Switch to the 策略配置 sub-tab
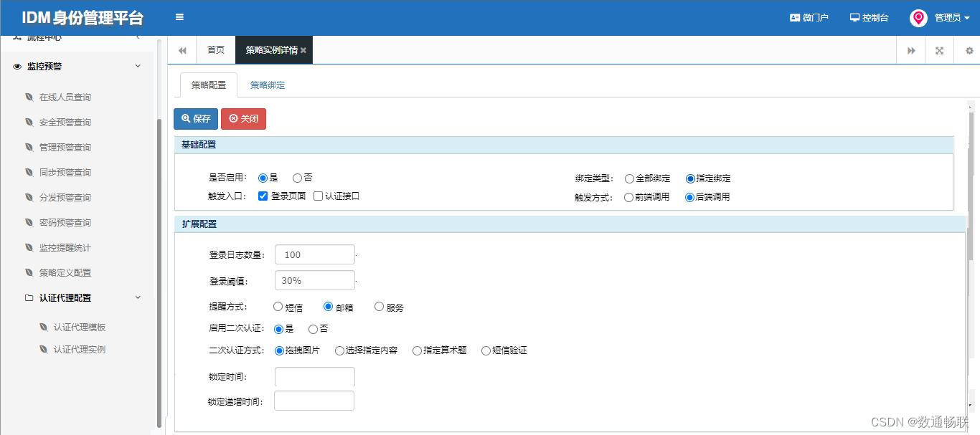 point(209,85)
